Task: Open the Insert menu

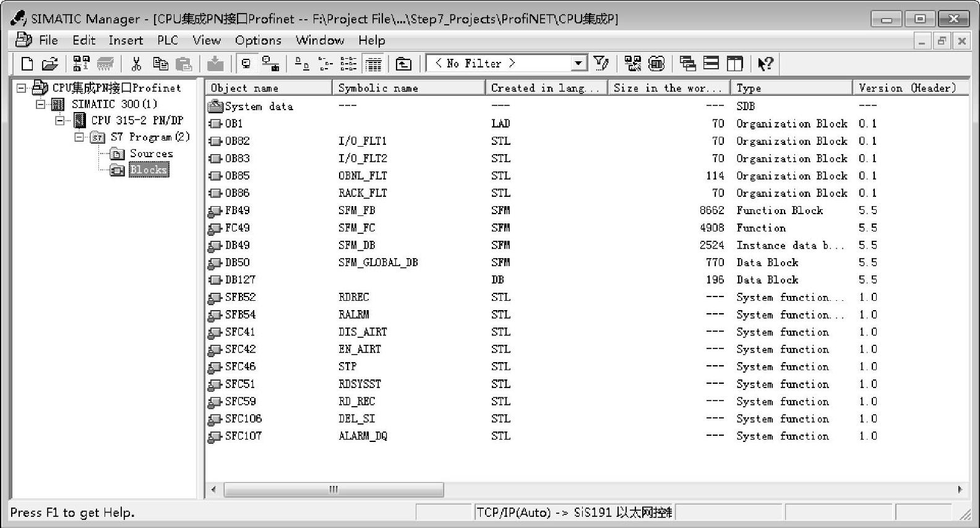Action: coord(126,40)
